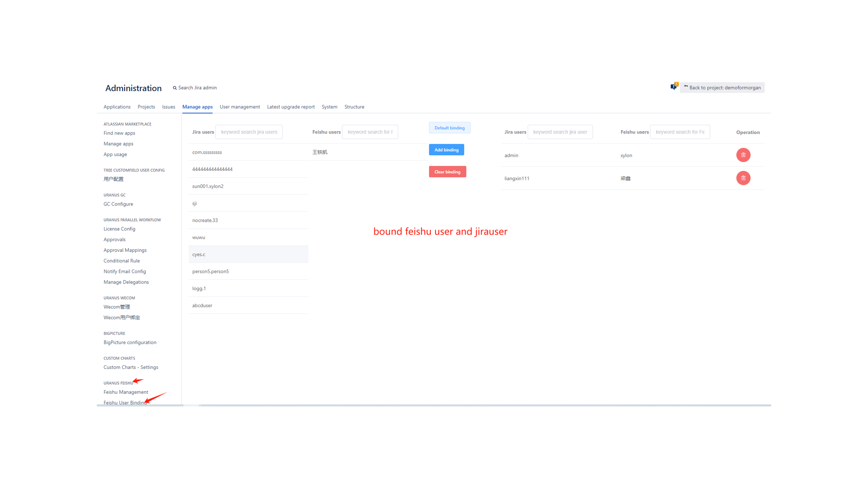Delete the admin–xylon binding with trash icon
868x488 pixels.
(x=743, y=155)
